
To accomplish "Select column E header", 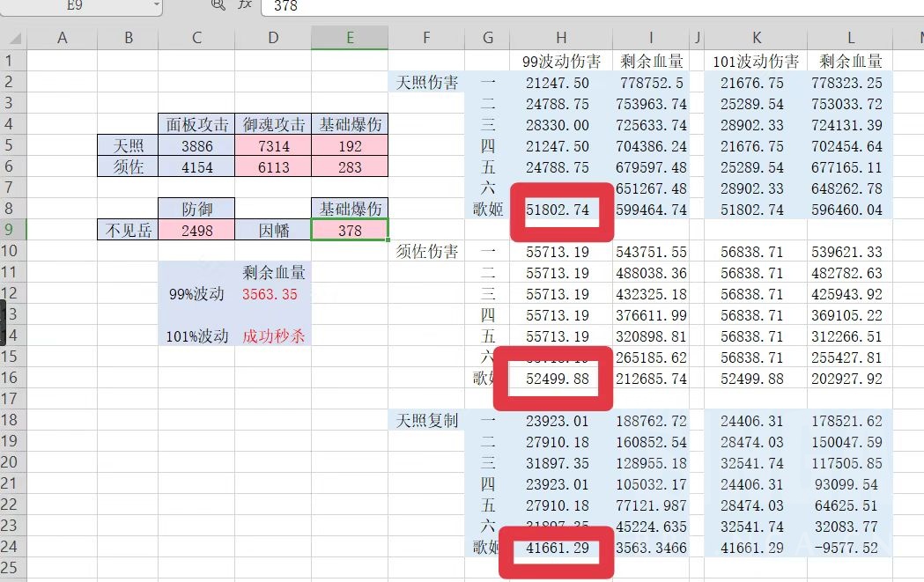I will click(x=350, y=38).
